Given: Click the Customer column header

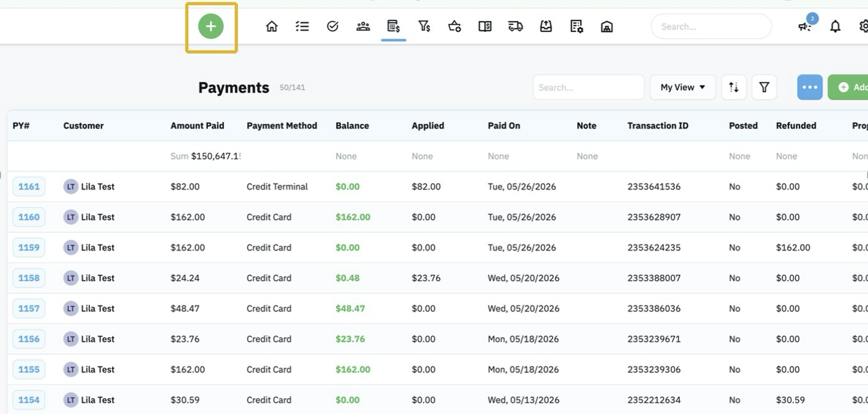Looking at the screenshot, I should pyautogui.click(x=83, y=126).
